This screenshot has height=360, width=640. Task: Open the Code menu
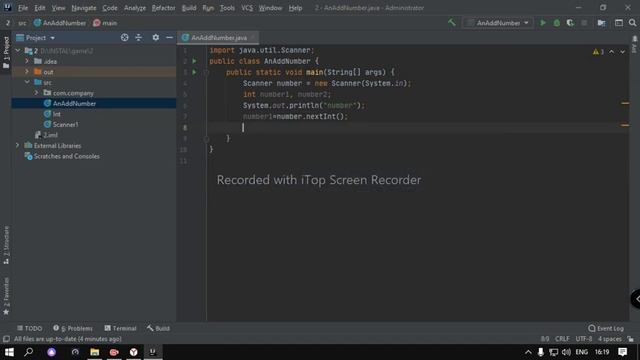point(110,8)
